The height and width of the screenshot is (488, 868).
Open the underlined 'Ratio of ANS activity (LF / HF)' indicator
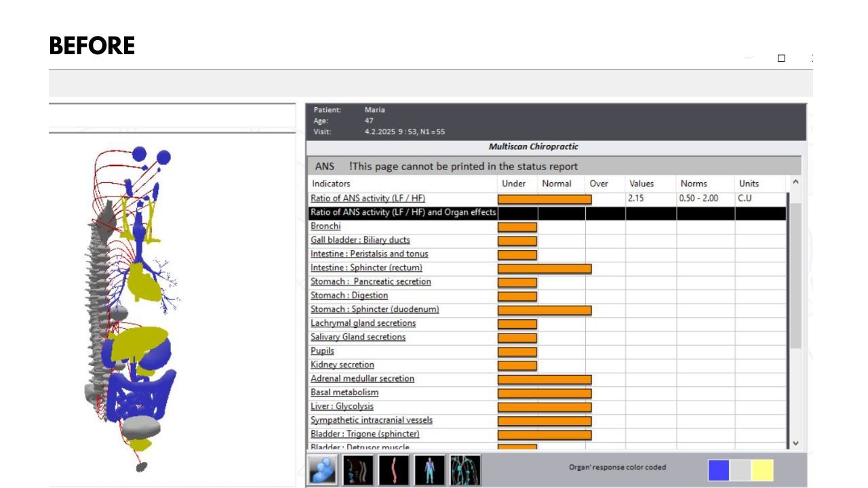click(x=368, y=199)
